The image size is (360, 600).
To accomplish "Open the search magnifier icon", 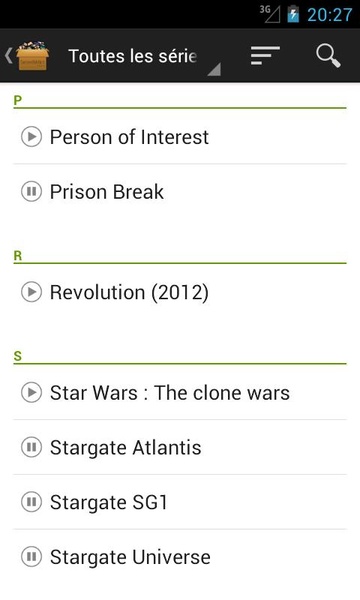I will point(328,56).
